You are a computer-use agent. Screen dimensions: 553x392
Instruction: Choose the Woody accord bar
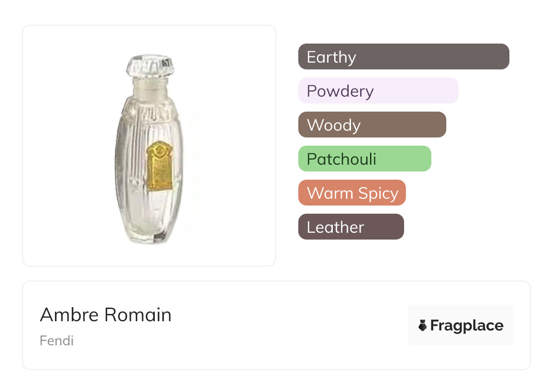pyautogui.click(x=372, y=125)
